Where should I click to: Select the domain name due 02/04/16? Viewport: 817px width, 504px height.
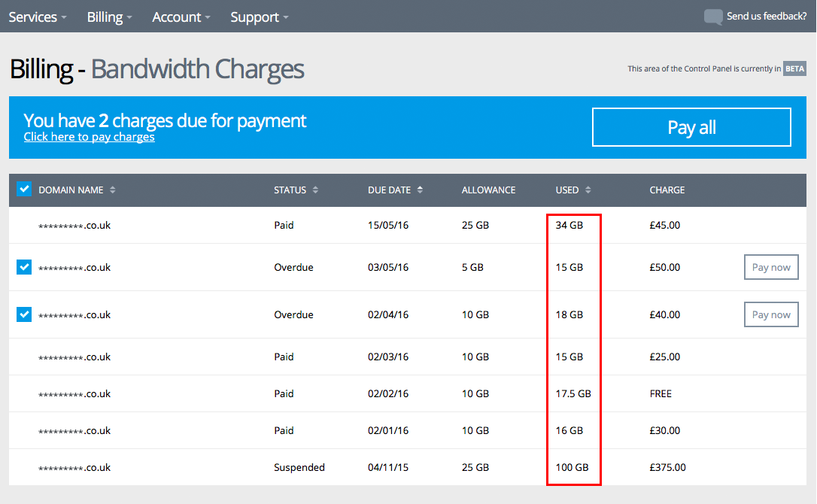pyautogui.click(x=74, y=314)
